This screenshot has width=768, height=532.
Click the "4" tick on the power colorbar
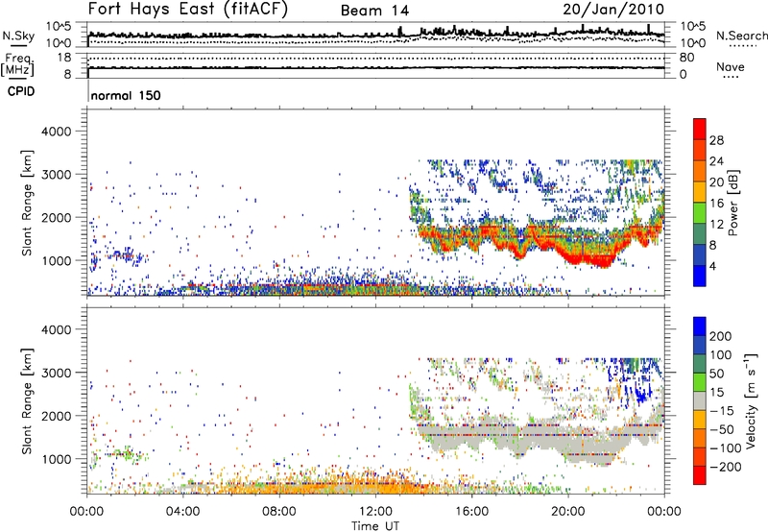point(712,266)
